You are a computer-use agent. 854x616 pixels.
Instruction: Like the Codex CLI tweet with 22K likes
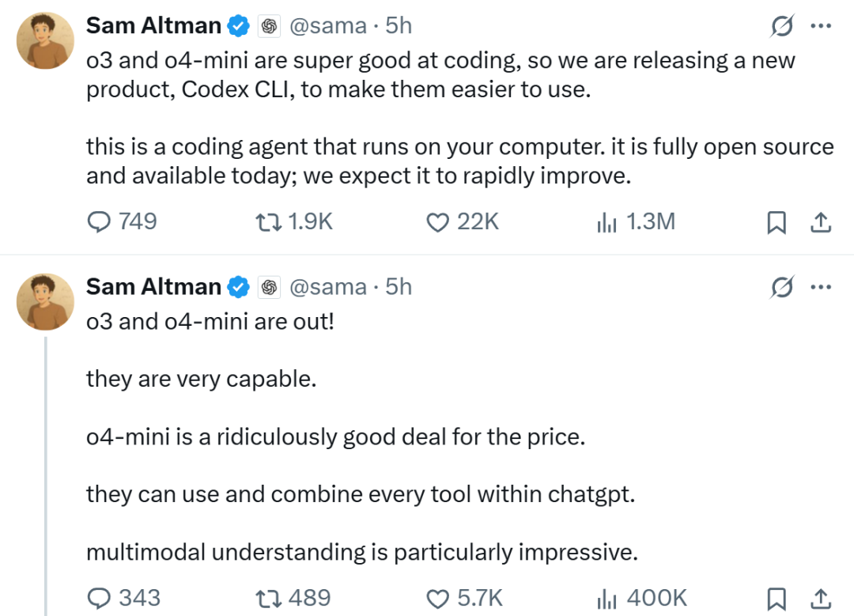[462, 221]
